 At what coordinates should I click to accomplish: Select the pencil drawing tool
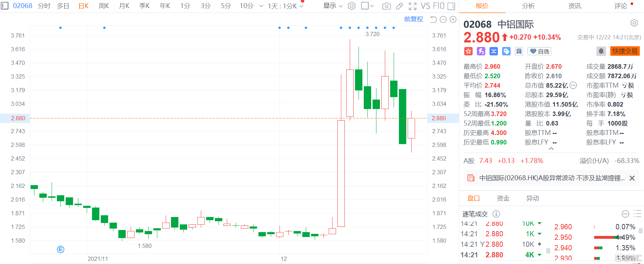(400, 6)
